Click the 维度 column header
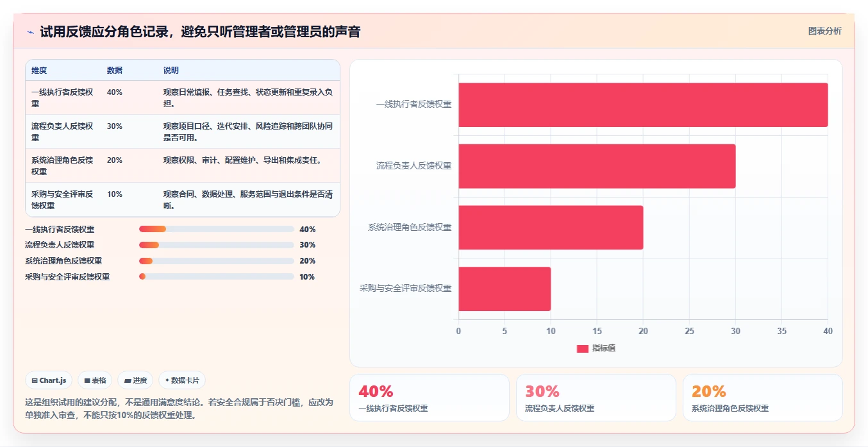The width and height of the screenshot is (868, 447). [x=39, y=71]
